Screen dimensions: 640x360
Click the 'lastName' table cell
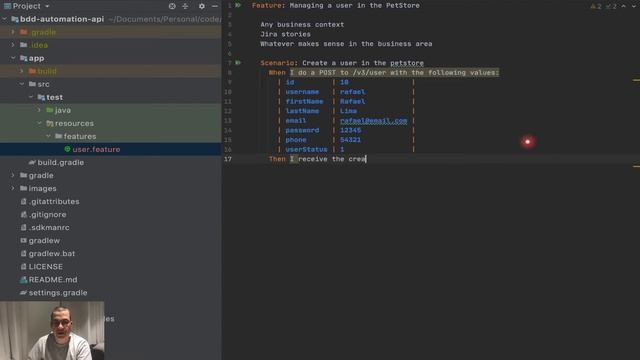tap(302, 111)
